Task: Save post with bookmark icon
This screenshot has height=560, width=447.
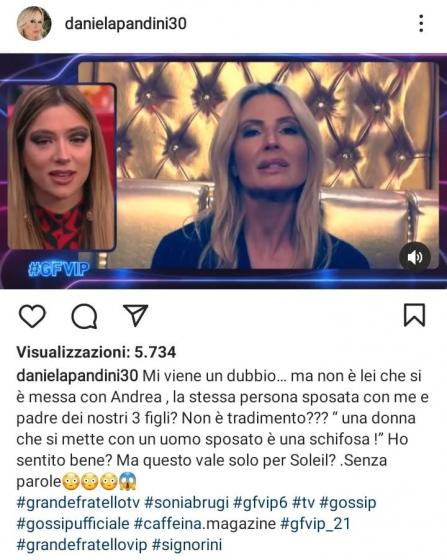Action: tap(414, 315)
